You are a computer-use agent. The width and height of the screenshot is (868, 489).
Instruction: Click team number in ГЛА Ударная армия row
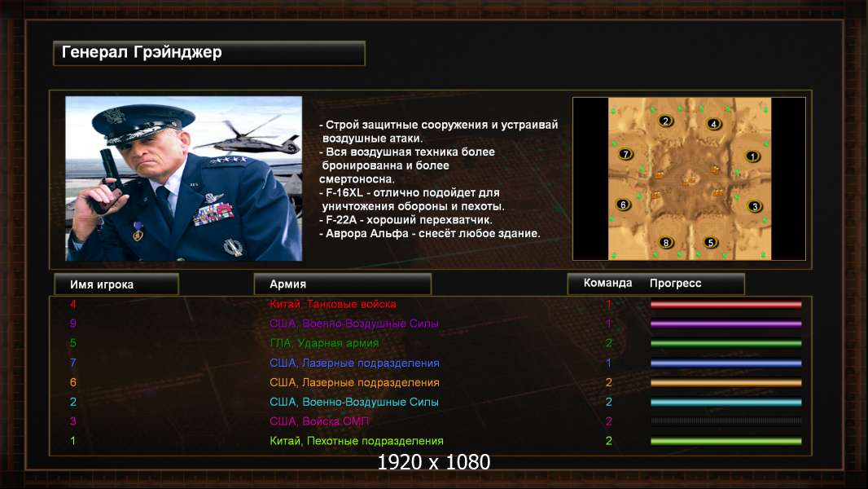point(608,343)
